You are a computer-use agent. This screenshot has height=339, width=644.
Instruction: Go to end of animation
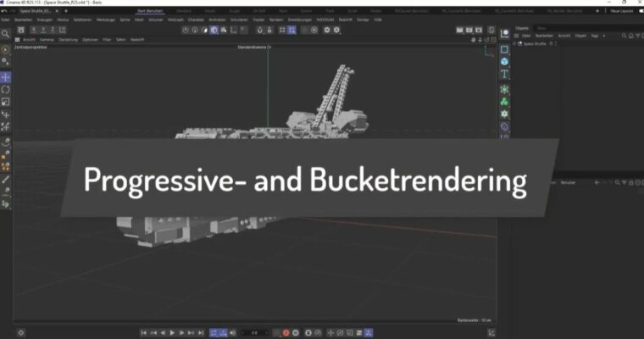[201, 333]
